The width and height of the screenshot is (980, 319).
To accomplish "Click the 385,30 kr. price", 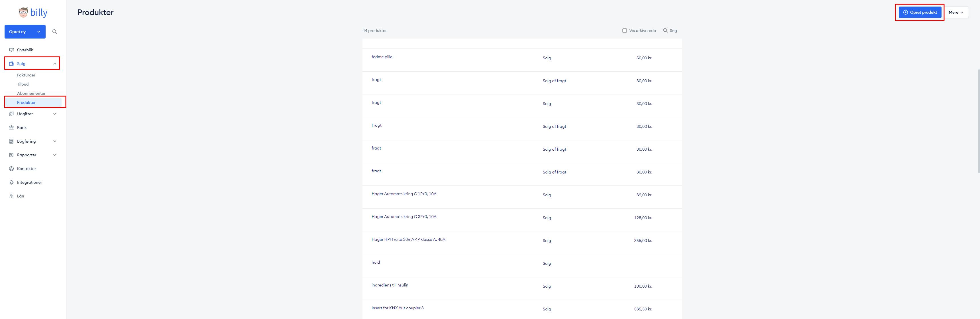I will [643, 310].
